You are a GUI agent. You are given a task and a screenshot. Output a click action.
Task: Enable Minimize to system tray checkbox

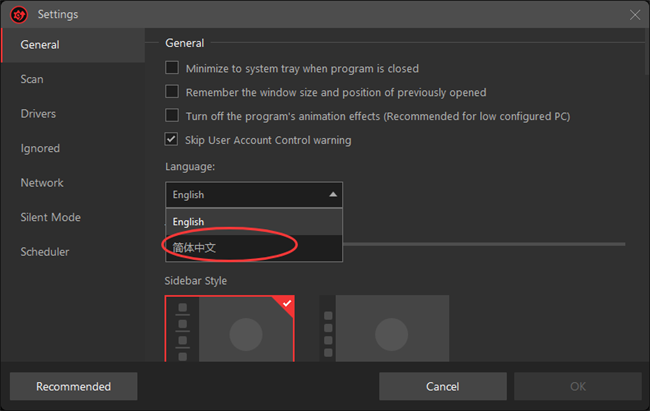pos(172,68)
